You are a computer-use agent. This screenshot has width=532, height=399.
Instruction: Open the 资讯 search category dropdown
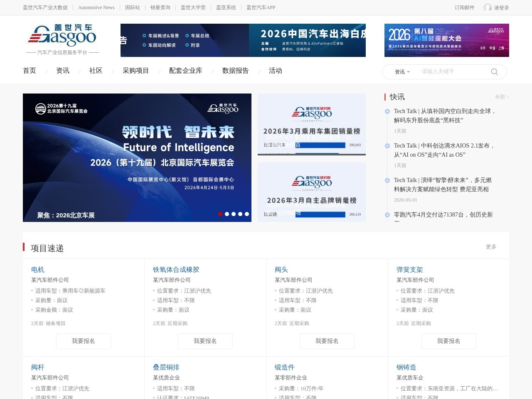click(402, 72)
